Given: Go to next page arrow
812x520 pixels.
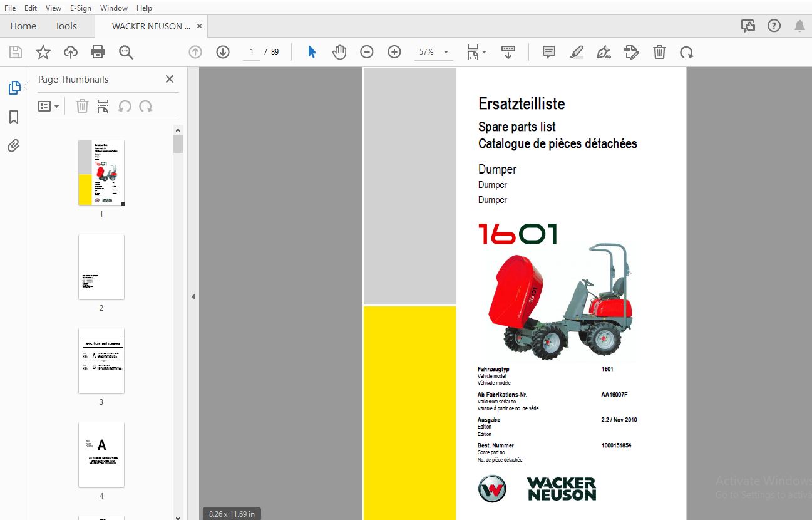Looking at the screenshot, I should pos(223,52).
